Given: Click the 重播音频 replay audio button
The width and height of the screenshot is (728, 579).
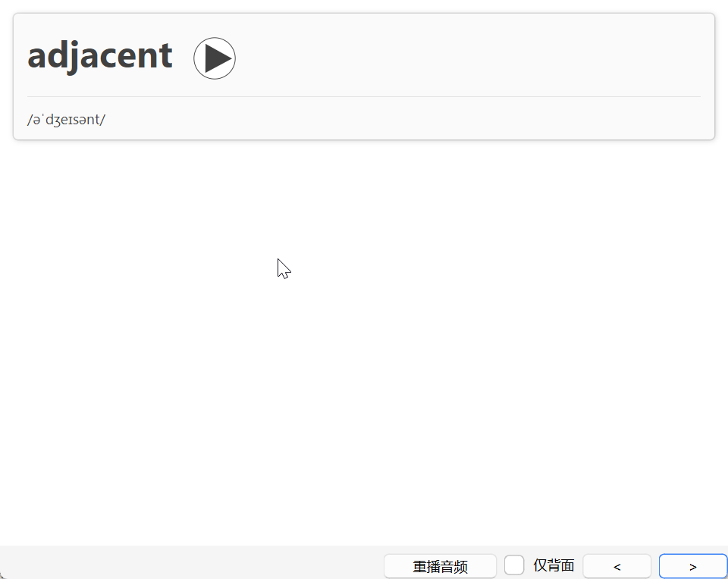Looking at the screenshot, I should pyautogui.click(x=440, y=566).
